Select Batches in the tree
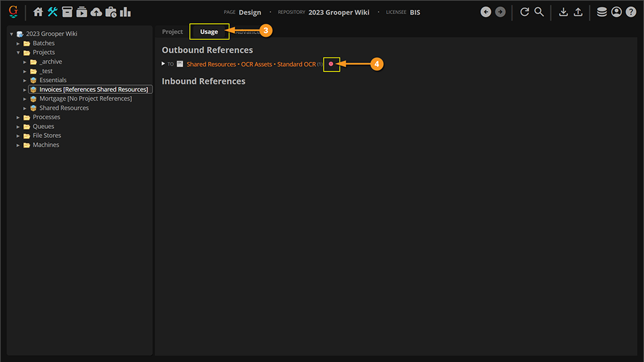Screen dimensions: 644x362 pos(44,43)
